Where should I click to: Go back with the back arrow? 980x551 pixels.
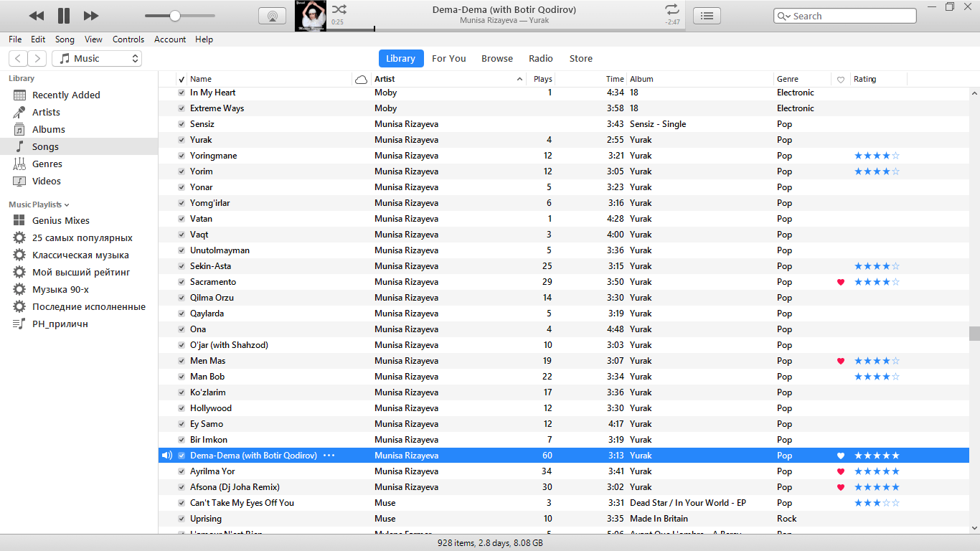point(19,59)
